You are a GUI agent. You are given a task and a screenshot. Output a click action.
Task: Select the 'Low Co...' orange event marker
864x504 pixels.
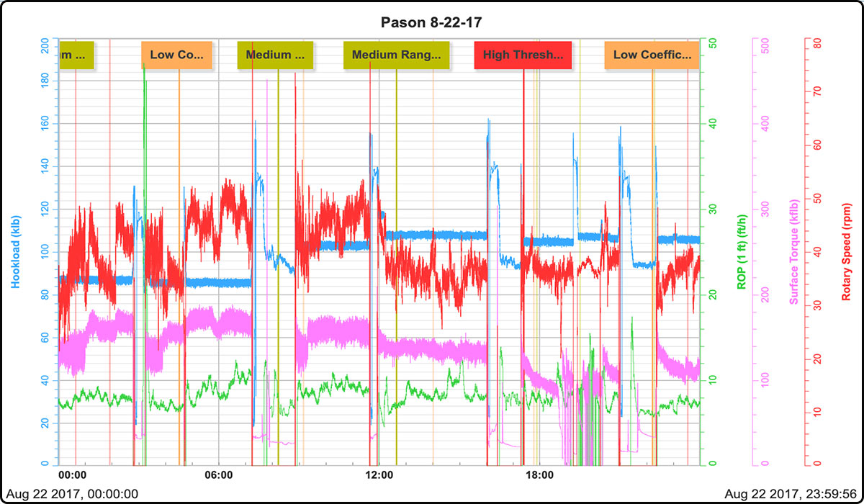pos(177,55)
